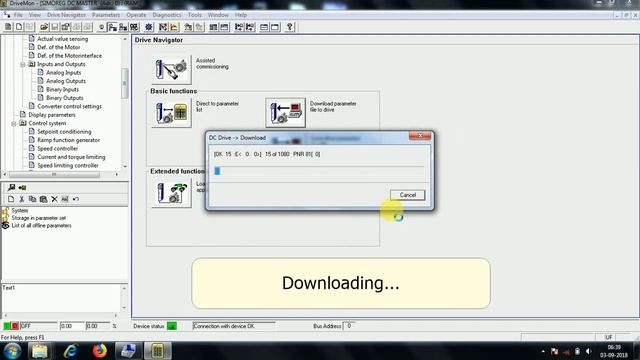The height and width of the screenshot is (360, 640).
Task: Click the OFF status field
Action: click(38, 326)
